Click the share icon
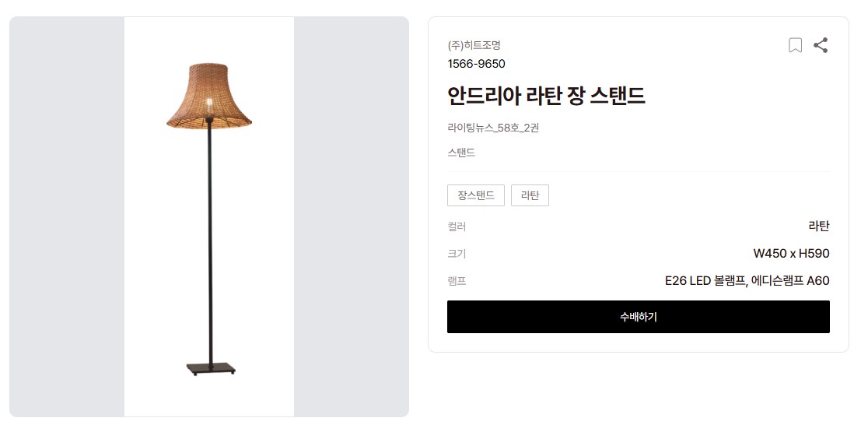This screenshot has width=868, height=425. 821,45
